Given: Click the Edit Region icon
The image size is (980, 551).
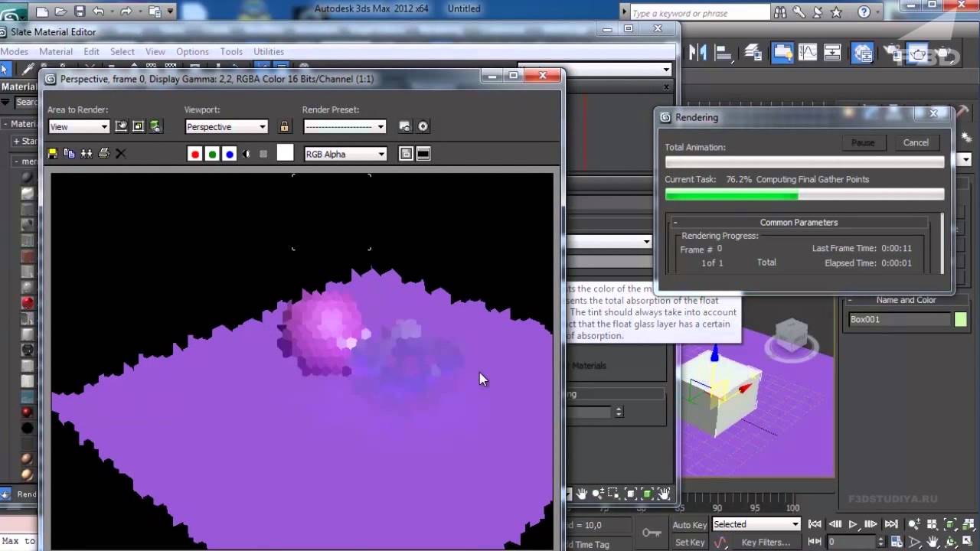Looking at the screenshot, I should pyautogui.click(x=121, y=126).
